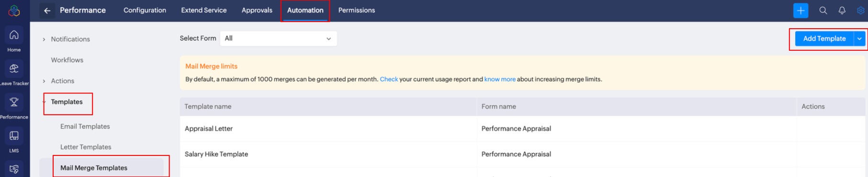Open the Performance trophy icon

(x=14, y=102)
